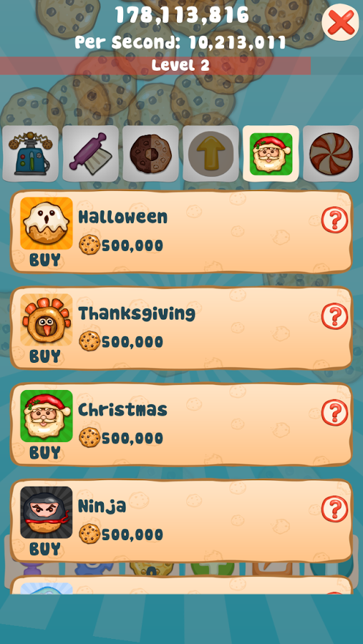Viewport: 363px width, 644px height.
Task: Show help for Thanksgiving theme
Action: coord(334,316)
